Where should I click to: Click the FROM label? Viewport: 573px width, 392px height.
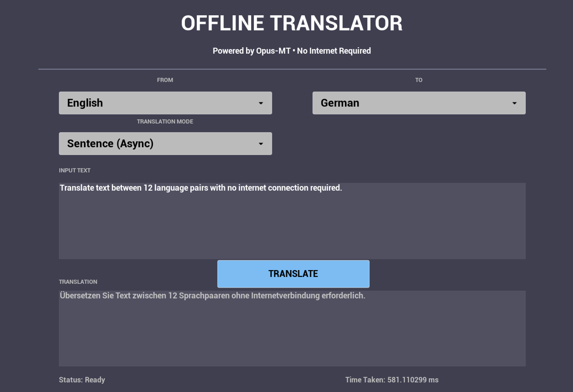point(165,80)
